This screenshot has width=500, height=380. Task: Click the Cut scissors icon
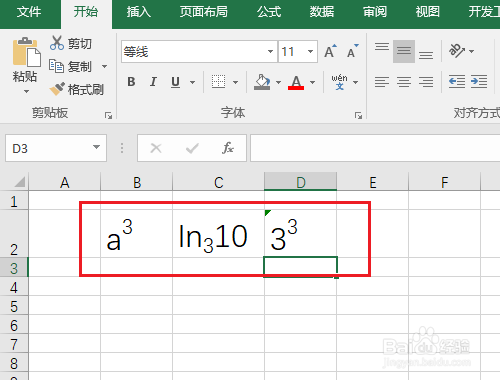tap(57, 43)
